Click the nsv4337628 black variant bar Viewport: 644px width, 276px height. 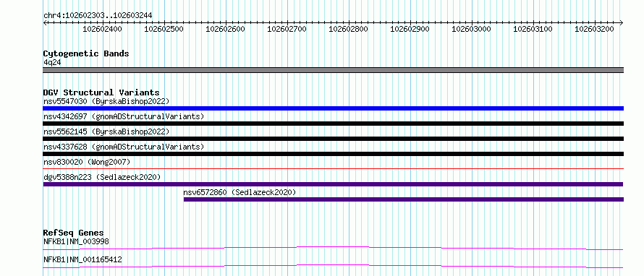click(x=333, y=154)
